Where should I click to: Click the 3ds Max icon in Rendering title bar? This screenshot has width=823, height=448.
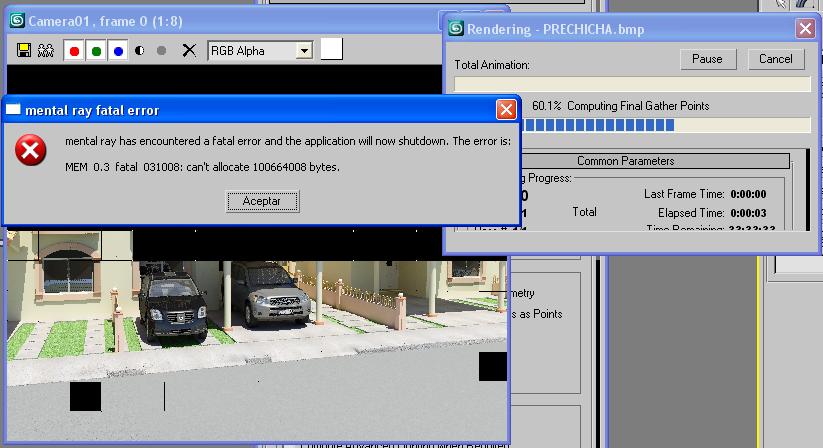click(x=456, y=28)
